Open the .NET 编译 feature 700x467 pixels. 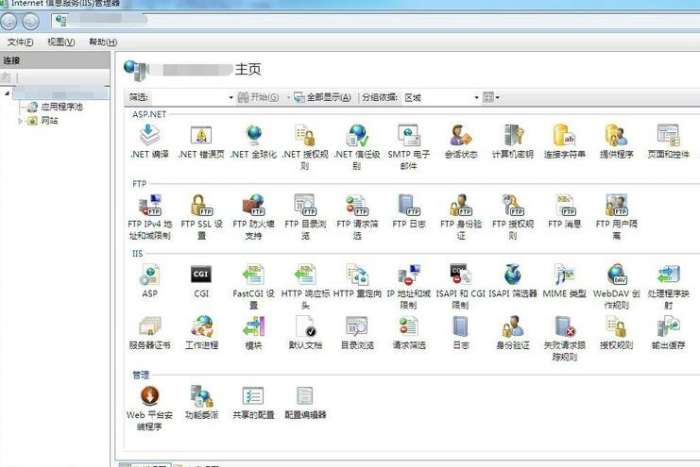(x=150, y=142)
